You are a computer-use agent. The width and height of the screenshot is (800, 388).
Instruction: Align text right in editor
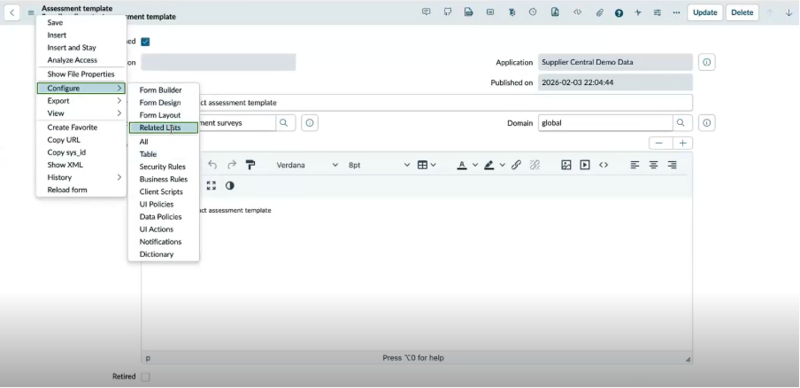pos(672,165)
